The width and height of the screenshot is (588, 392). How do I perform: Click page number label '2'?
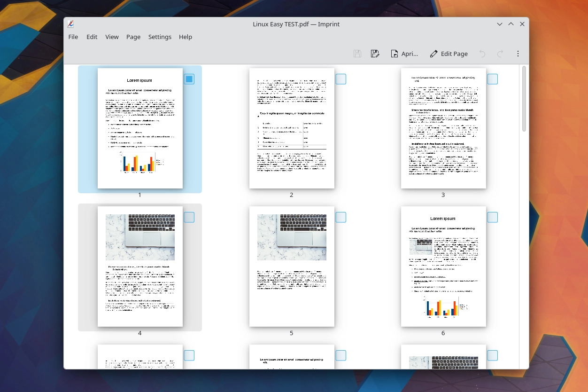tap(292, 195)
